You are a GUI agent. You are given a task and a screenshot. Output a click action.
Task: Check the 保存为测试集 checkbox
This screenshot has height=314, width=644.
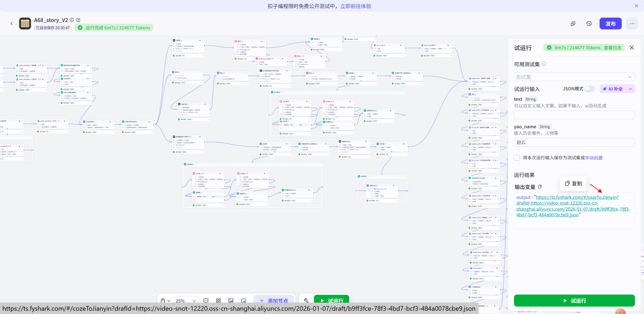point(517,158)
